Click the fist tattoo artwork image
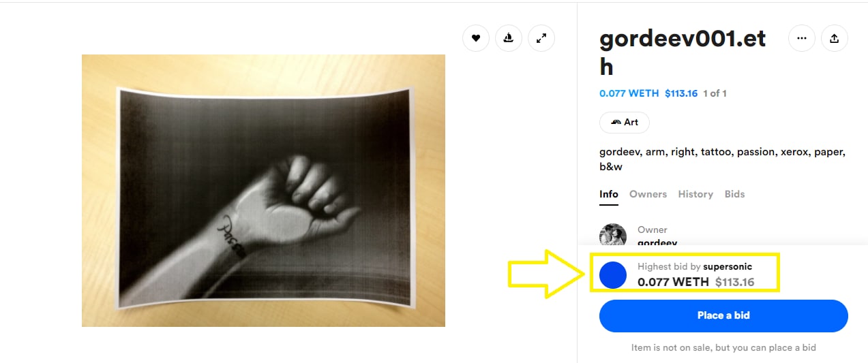Screen dimensions: 868x363 point(263,191)
